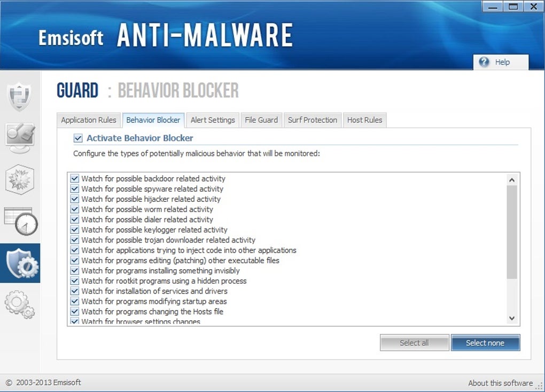
Task: Open the Help text link
Action: coord(502,62)
